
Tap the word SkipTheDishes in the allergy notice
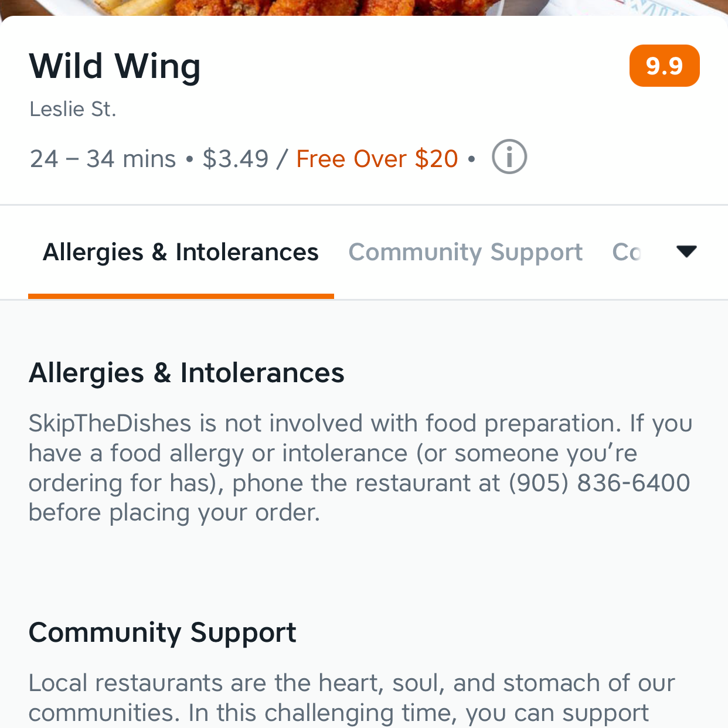(110, 423)
